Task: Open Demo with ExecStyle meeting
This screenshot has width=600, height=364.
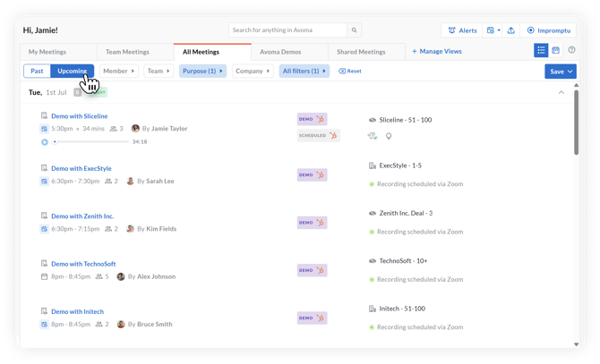Action: click(x=81, y=168)
